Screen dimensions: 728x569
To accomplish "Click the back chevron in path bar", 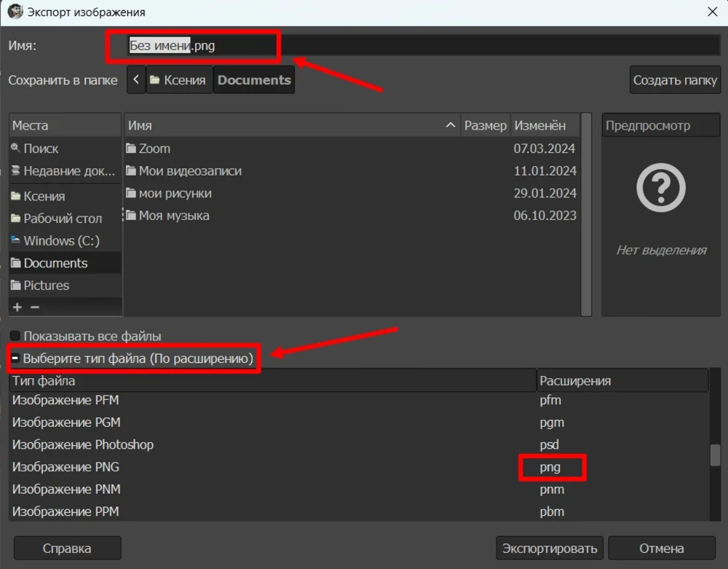I will (136, 80).
